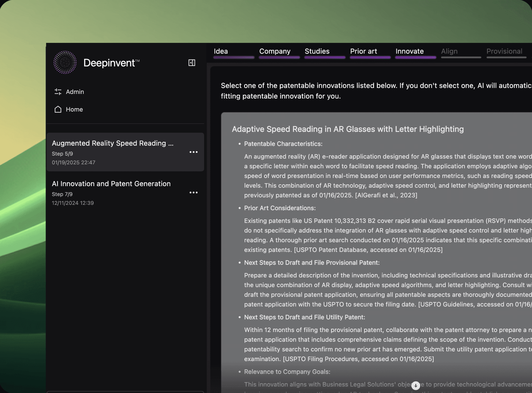Image resolution: width=532 pixels, height=393 pixels.
Task: Open options menu for Augmented Reality Speed Reading
Action: click(194, 152)
